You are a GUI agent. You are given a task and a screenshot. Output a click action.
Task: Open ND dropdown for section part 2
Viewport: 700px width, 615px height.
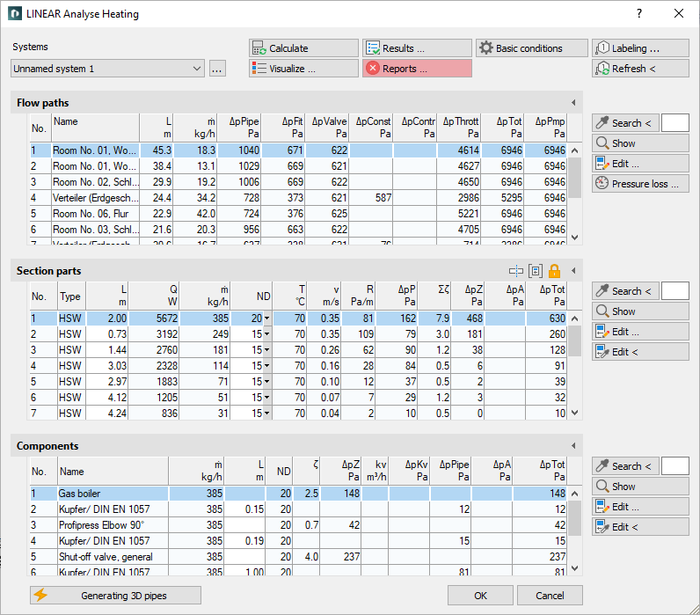tap(267, 334)
